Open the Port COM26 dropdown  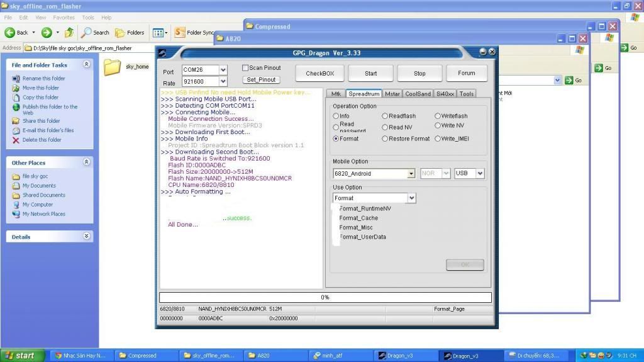[223, 70]
